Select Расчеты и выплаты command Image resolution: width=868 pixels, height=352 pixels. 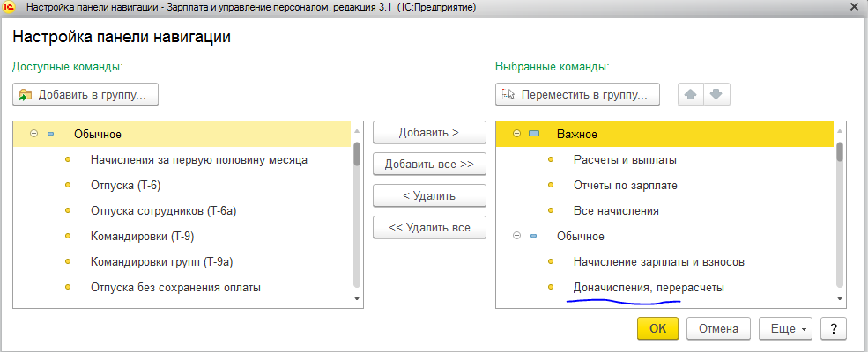pyautogui.click(x=626, y=159)
